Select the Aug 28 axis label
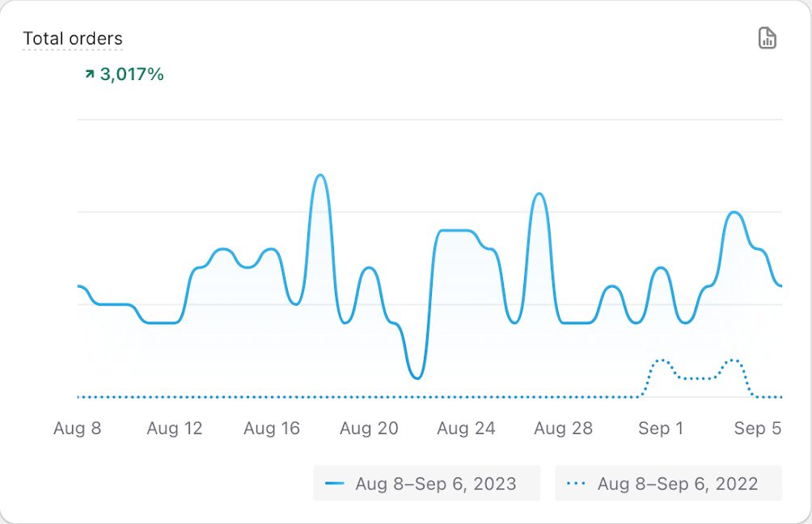This screenshot has width=812, height=524. [563, 429]
